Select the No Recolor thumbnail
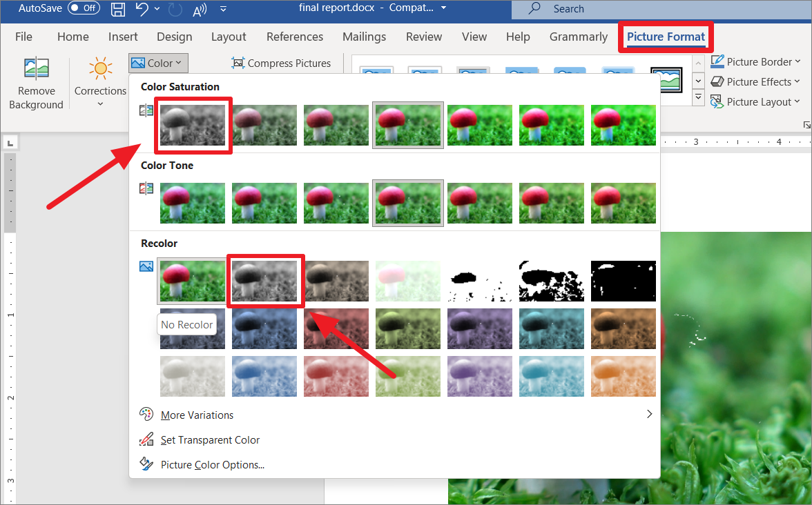This screenshot has width=812, height=505. click(193, 281)
